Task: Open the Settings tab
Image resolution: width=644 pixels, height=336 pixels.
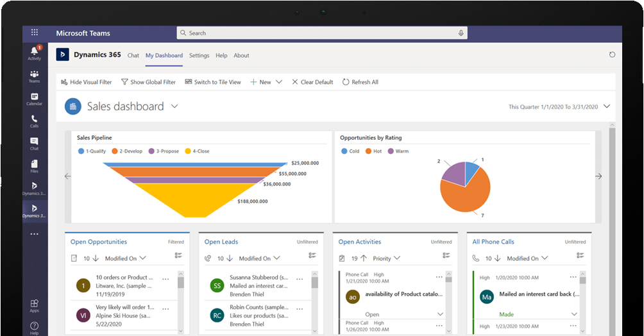Action: (x=199, y=55)
